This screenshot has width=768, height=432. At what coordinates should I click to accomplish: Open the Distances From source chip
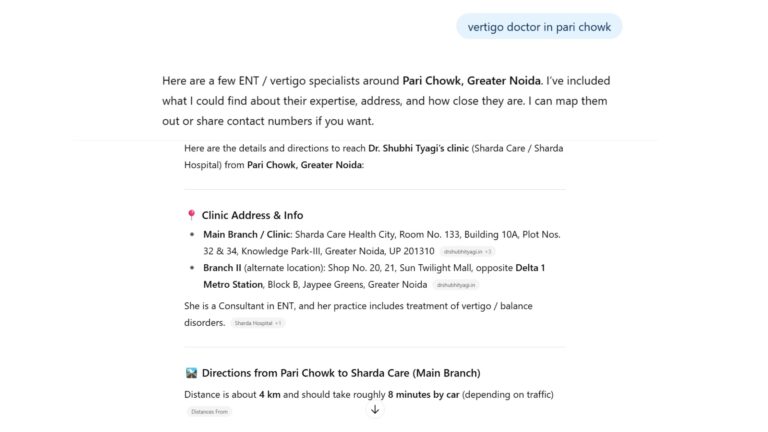208,411
